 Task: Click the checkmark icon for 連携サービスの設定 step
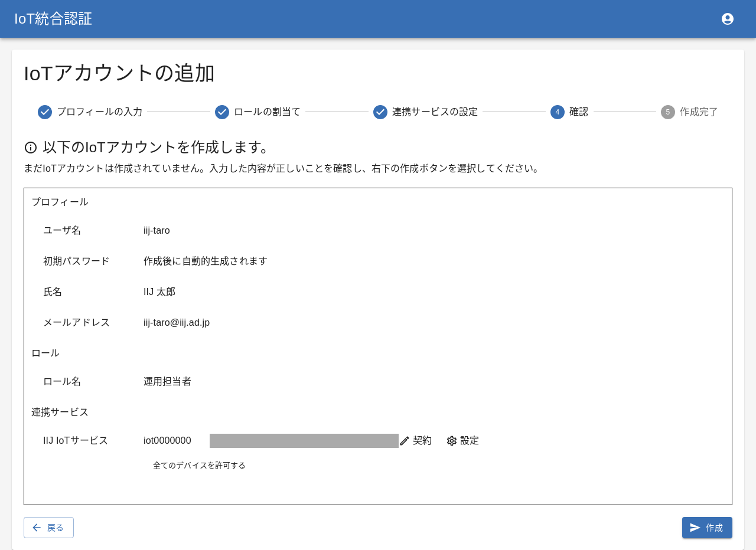click(380, 112)
